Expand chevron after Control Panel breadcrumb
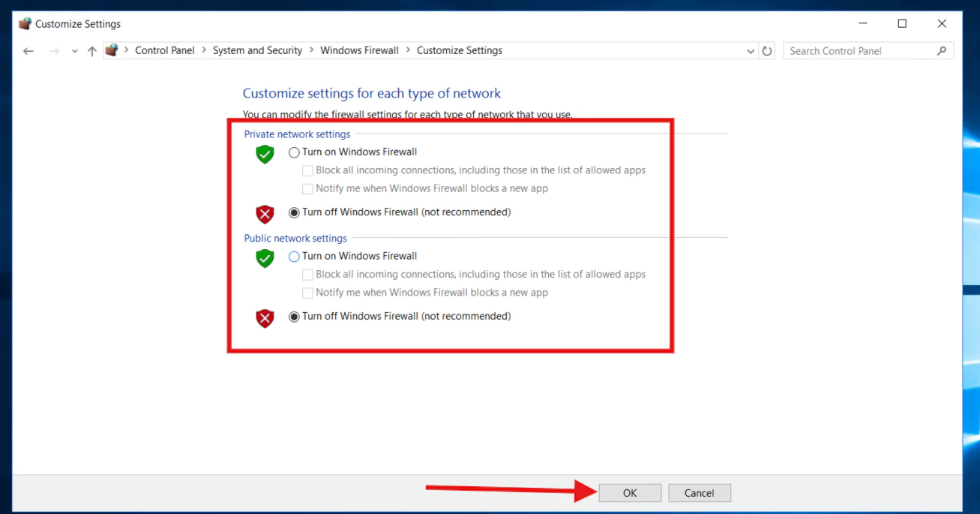The width and height of the screenshot is (980, 514). pos(204,50)
